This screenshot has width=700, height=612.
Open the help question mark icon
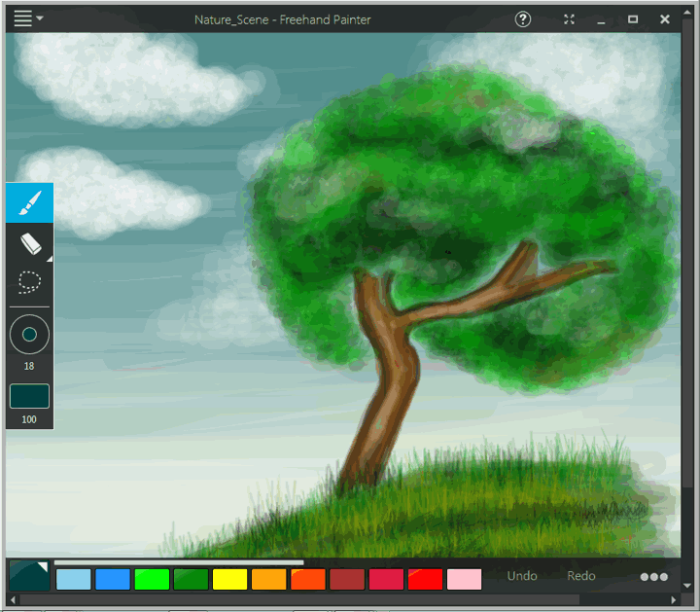coord(523,19)
